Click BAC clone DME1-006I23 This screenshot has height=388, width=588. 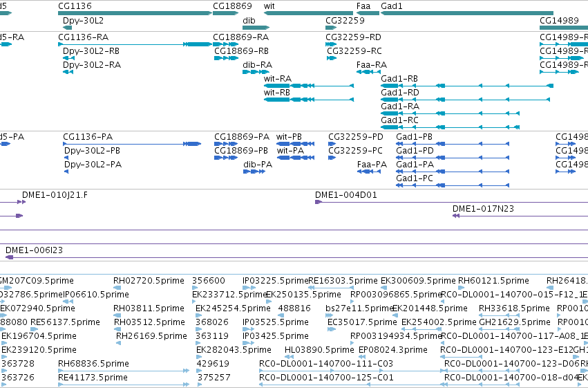[34, 250]
